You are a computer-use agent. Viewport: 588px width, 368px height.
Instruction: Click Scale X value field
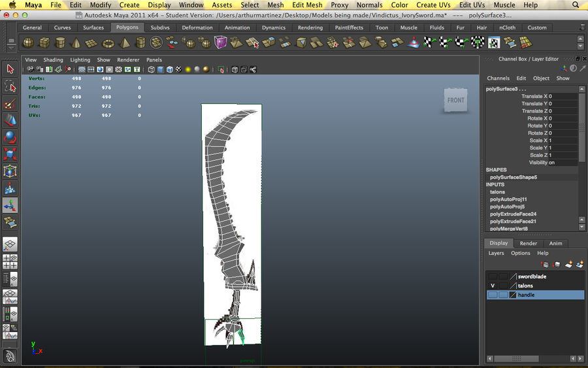click(563, 141)
